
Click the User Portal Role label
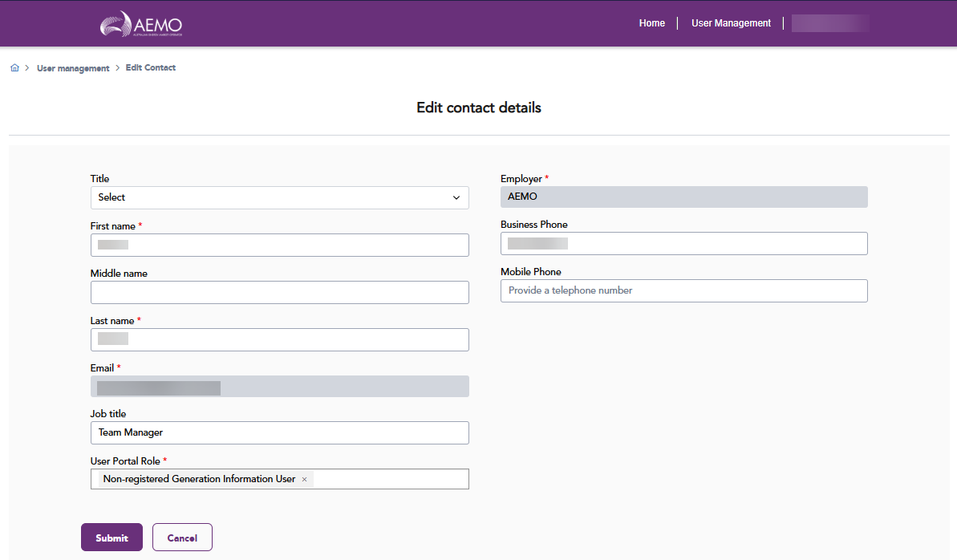(x=125, y=461)
